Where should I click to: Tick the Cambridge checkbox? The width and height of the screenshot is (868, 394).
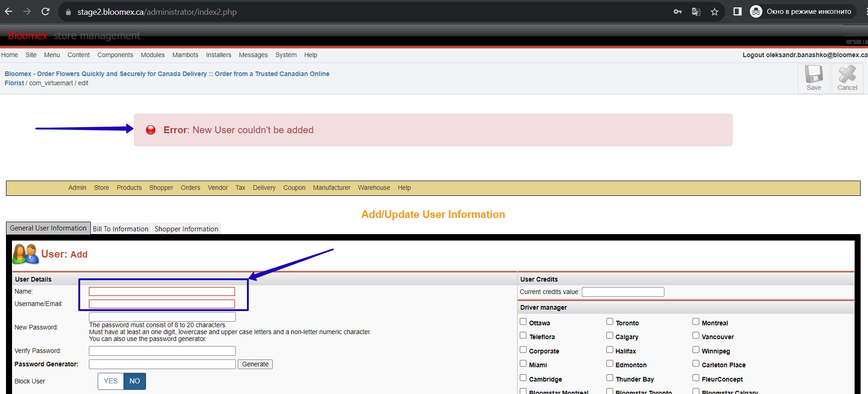(523, 378)
